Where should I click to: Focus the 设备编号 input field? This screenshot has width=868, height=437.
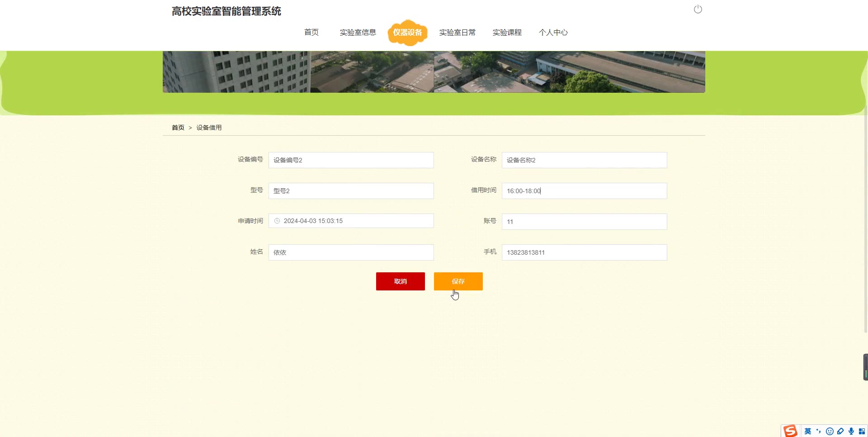click(351, 160)
